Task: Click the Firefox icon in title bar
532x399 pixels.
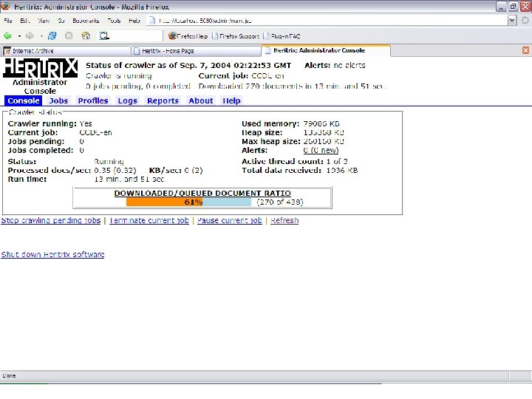Action: coord(5,6)
